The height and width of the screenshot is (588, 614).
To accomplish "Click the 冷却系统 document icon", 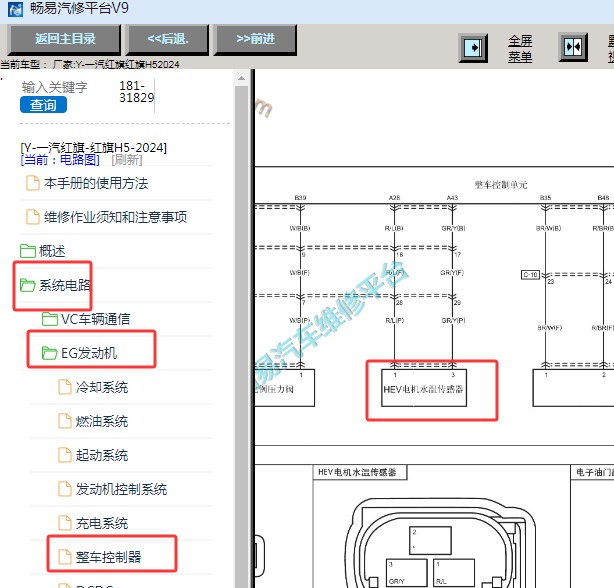I will [65, 387].
